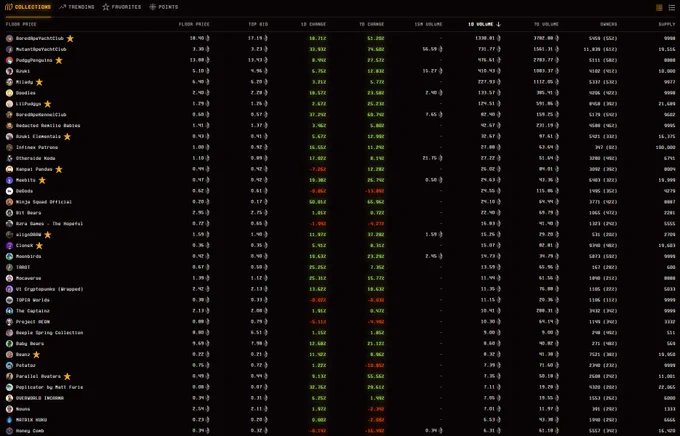The height and width of the screenshot is (436, 680).
Task: Click the Otherside Koda collection avatar
Action: coord(10,158)
